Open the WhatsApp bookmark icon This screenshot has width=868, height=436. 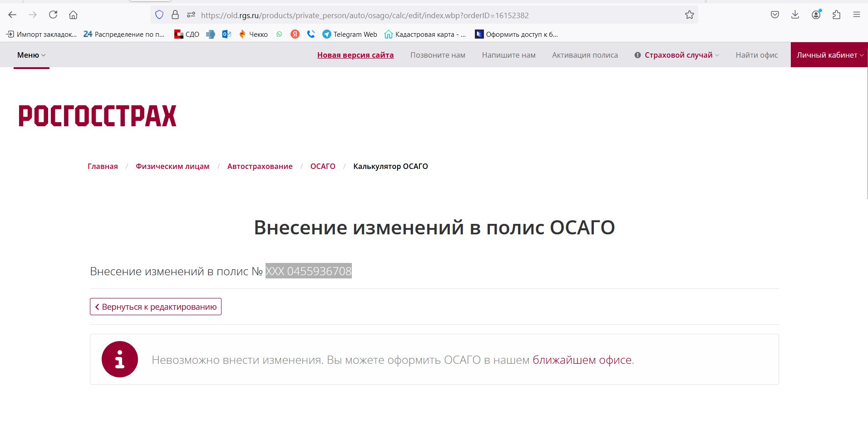pos(279,34)
